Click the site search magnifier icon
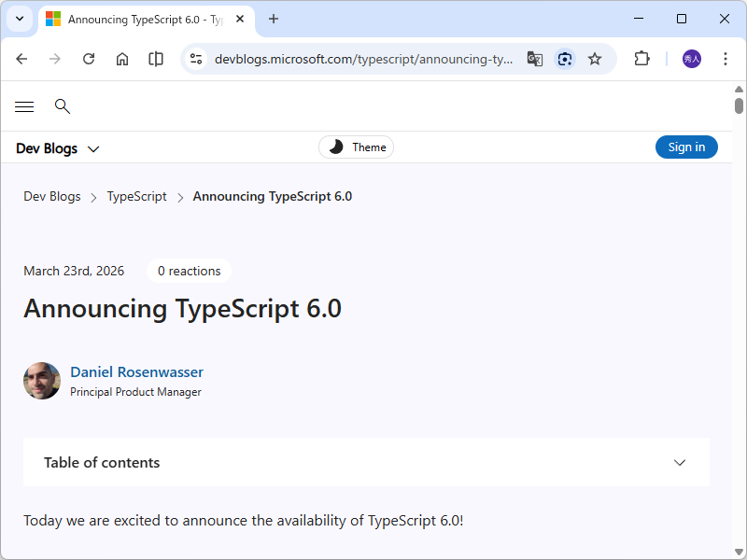747x560 pixels. point(63,106)
